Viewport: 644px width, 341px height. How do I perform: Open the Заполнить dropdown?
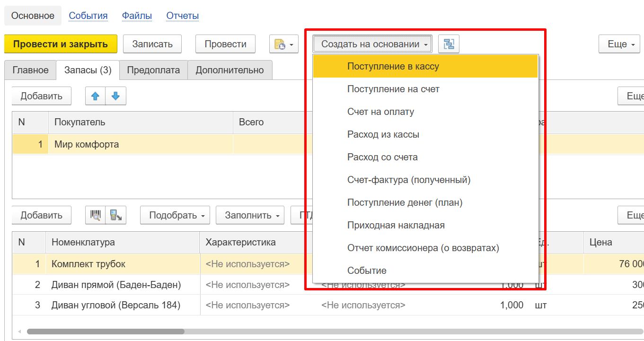point(250,215)
